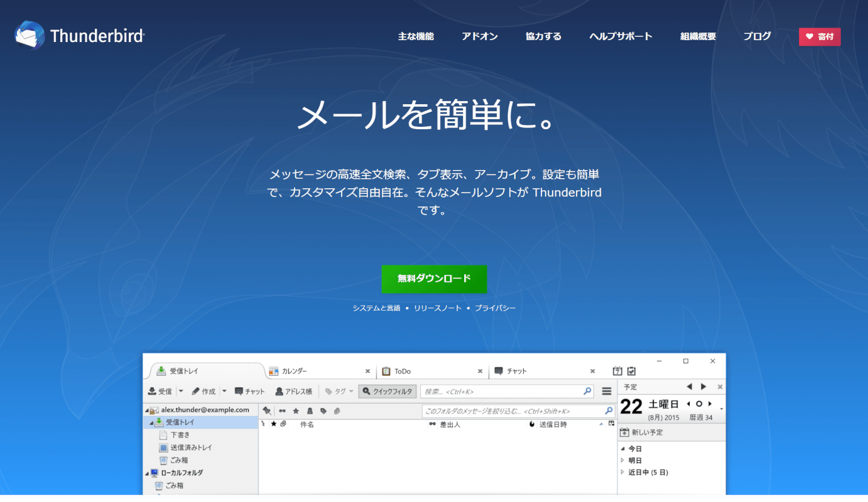Toggle the tags quick filter icon
The image size is (868, 502).
pyautogui.click(x=323, y=411)
